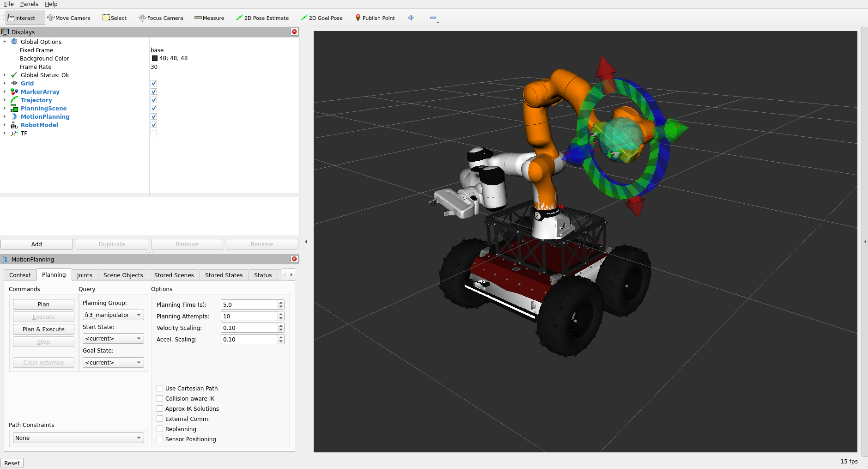Expand the RobotModel tree node
The height and width of the screenshot is (469, 868).
click(5, 125)
